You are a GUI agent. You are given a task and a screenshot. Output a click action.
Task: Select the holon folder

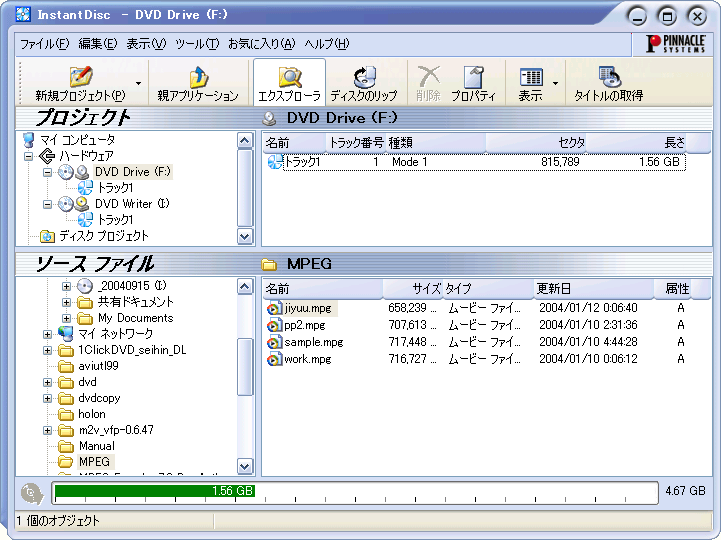pos(92,414)
